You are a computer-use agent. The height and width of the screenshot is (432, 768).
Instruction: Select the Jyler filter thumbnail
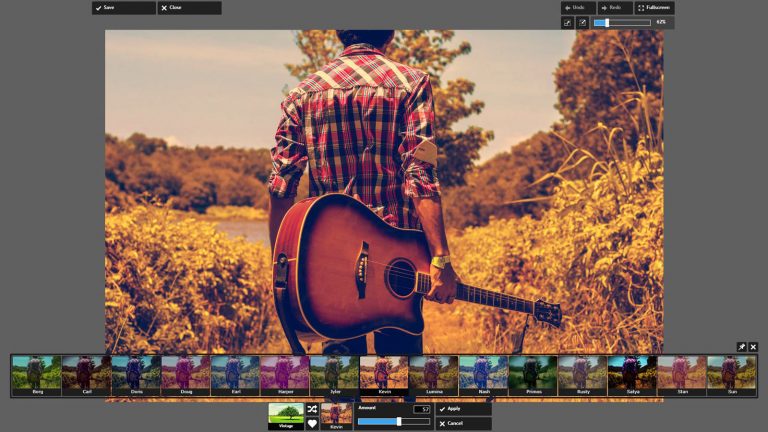(335, 376)
